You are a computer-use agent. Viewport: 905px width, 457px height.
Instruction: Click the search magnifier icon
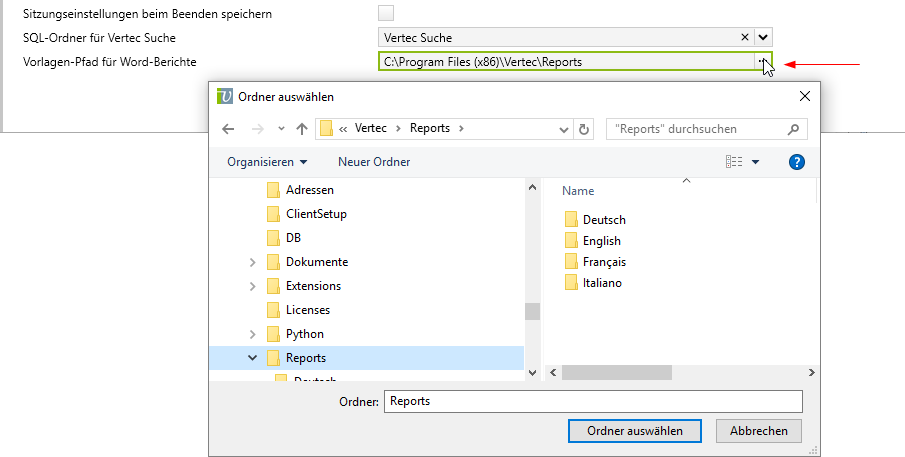[794, 129]
